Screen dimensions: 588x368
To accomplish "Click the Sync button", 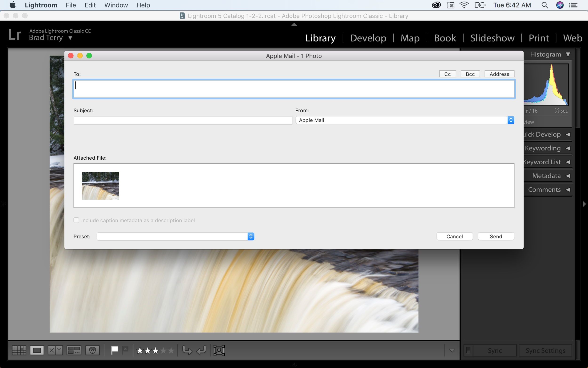I will coord(495,351).
